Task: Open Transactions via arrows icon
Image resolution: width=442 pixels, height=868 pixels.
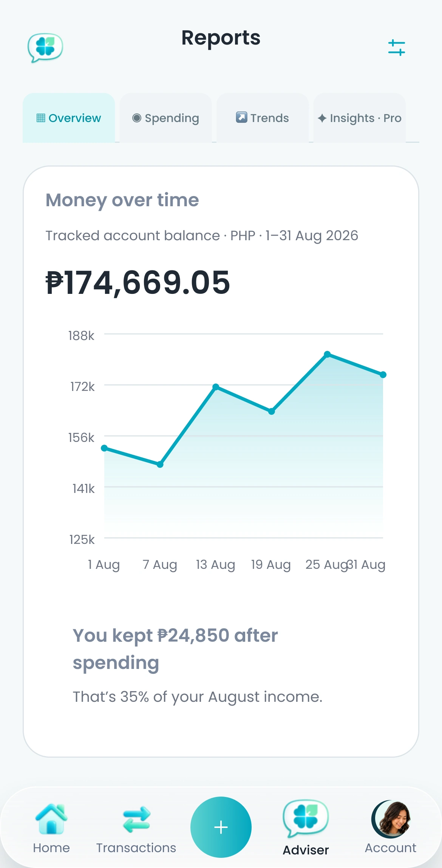Action: (x=136, y=819)
